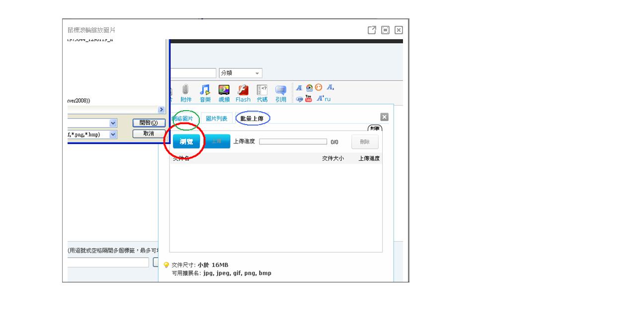Switch to the 網絡圖片 tab
Screen dimensions: 644x334
pos(182,119)
